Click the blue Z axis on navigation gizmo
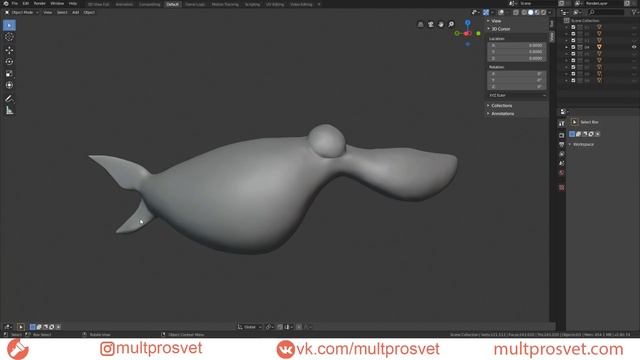Viewport: 640px width, 360px height. coord(468,23)
